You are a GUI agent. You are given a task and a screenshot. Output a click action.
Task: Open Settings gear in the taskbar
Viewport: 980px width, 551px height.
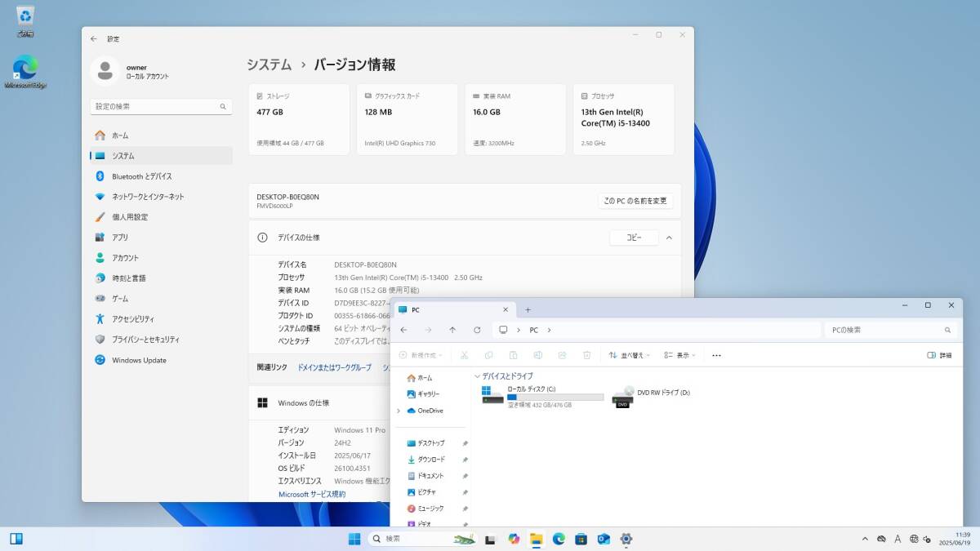tap(626, 539)
